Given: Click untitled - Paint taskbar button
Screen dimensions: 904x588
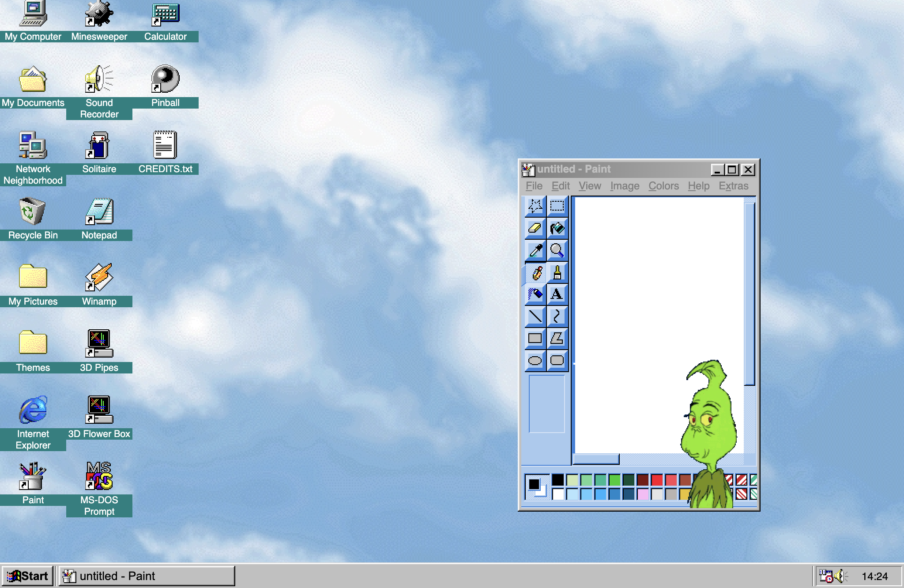Looking at the screenshot, I should [147, 576].
